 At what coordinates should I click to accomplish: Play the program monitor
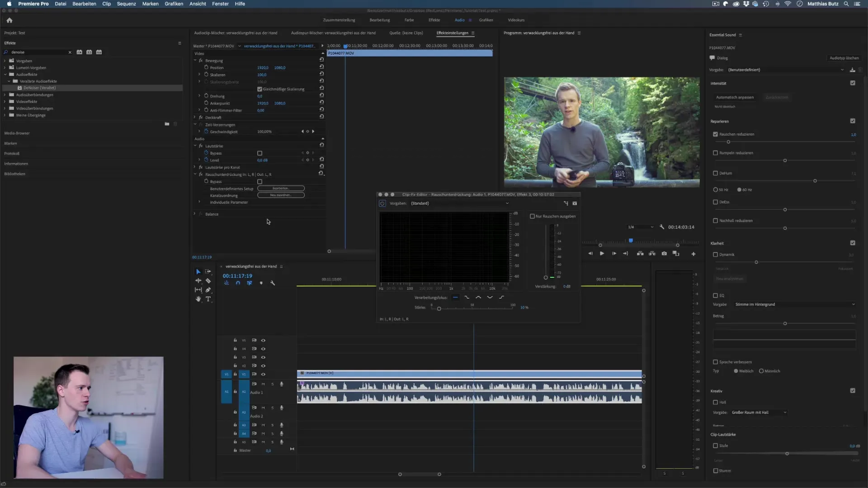click(x=602, y=253)
